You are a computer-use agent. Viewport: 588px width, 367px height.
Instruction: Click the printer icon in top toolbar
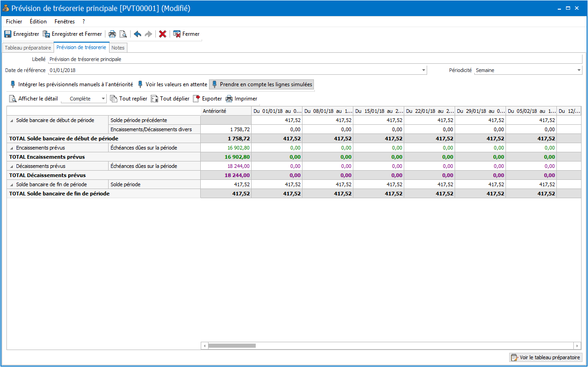pyautogui.click(x=112, y=34)
